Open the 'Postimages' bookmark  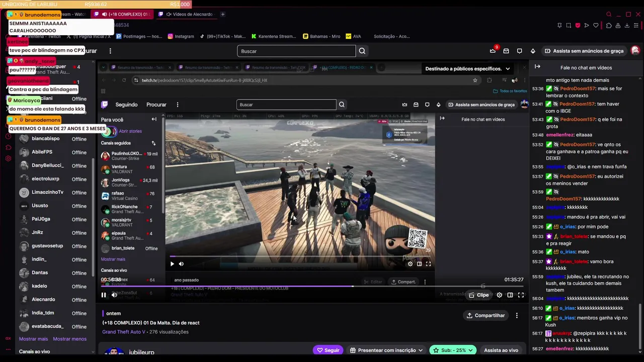coord(139,36)
